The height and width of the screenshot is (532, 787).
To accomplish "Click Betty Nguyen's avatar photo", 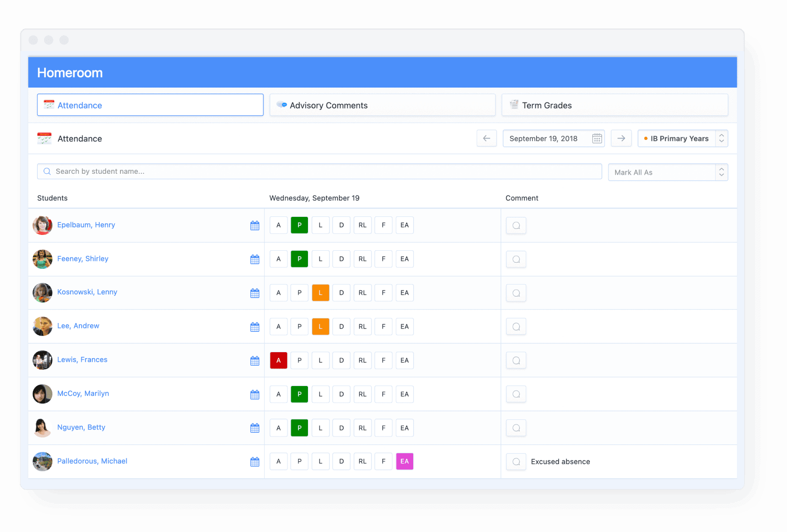I will 42,428.
